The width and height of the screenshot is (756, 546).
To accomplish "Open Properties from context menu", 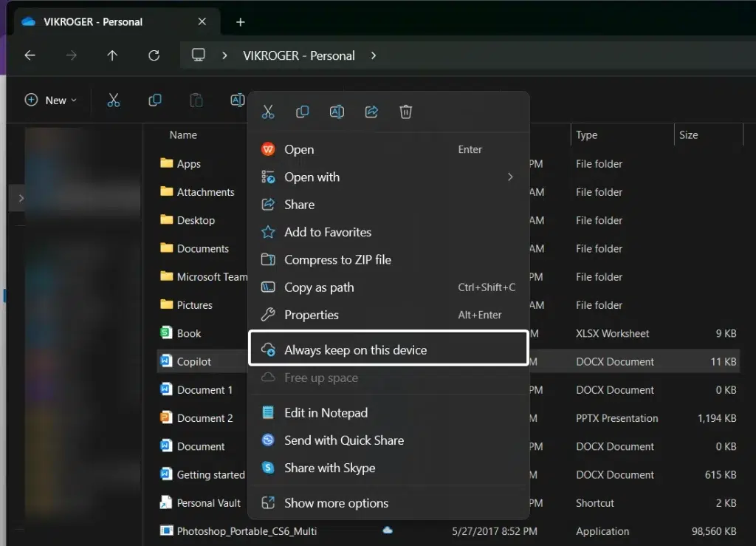I will click(x=388, y=315).
